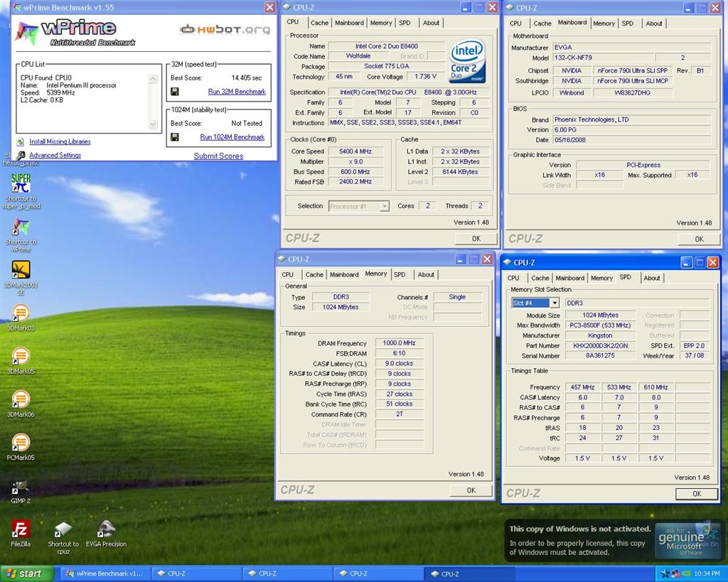
Task: Click the motherboard model 132-CK-NF79 field
Action: [x=604, y=58]
